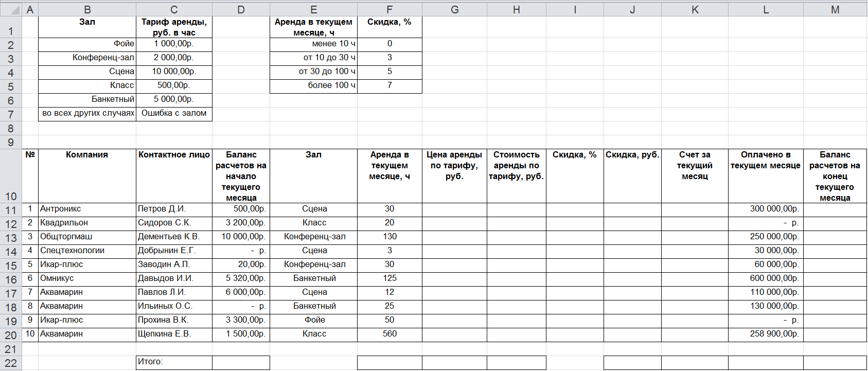Select 'Стоимость аренды по тарифу, руб.' header

pos(517,176)
